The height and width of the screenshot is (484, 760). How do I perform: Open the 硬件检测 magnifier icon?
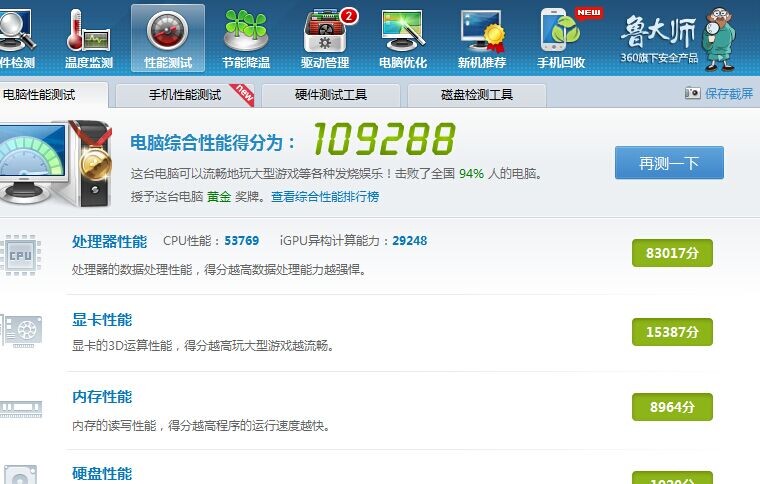[16, 31]
